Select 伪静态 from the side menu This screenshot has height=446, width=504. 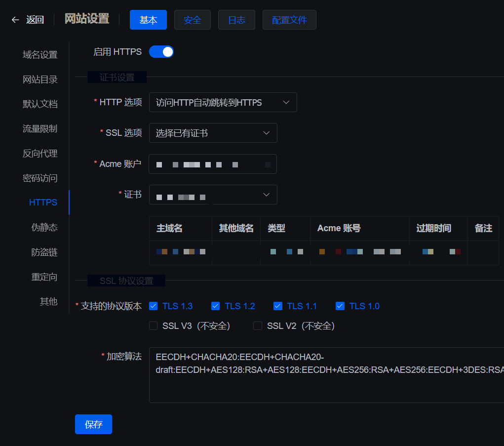pyautogui.click(x=44, y=228)
